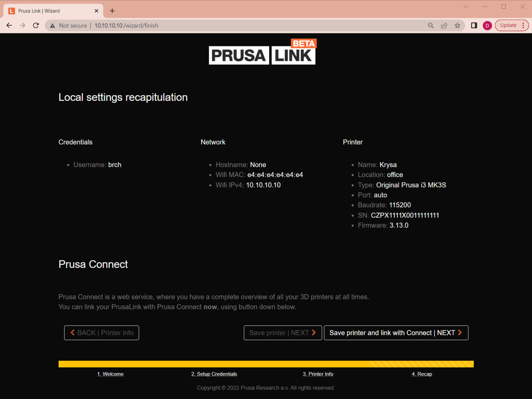The width and height of the screenshot is (532, 399).
Task: Click the Update browser button
Action: coord(508,25)
